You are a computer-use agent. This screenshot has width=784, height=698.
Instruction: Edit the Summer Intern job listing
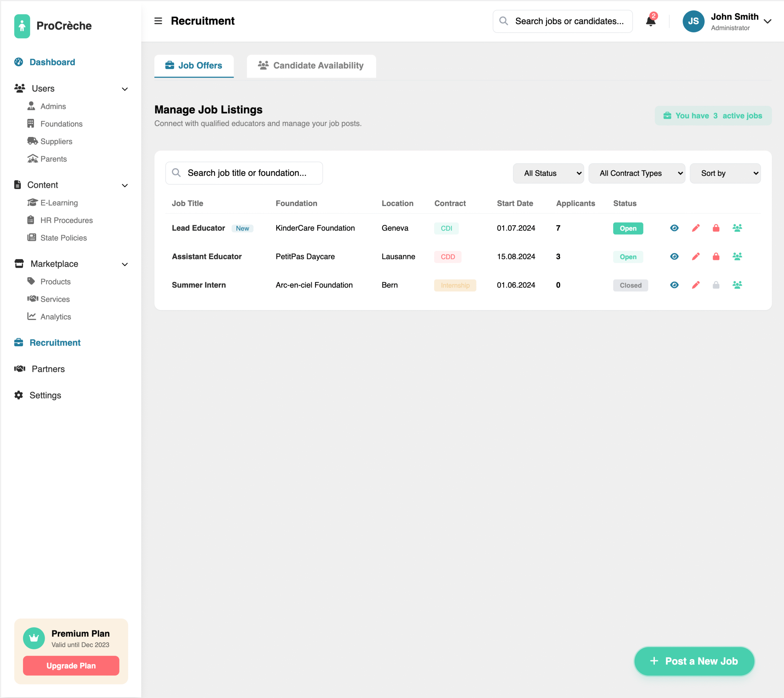click(695, 285)
